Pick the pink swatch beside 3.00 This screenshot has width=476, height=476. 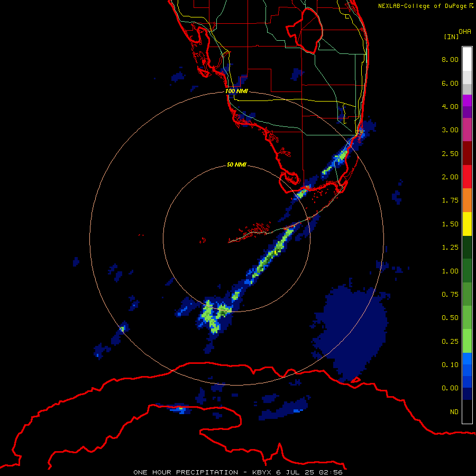coord(467,130)
